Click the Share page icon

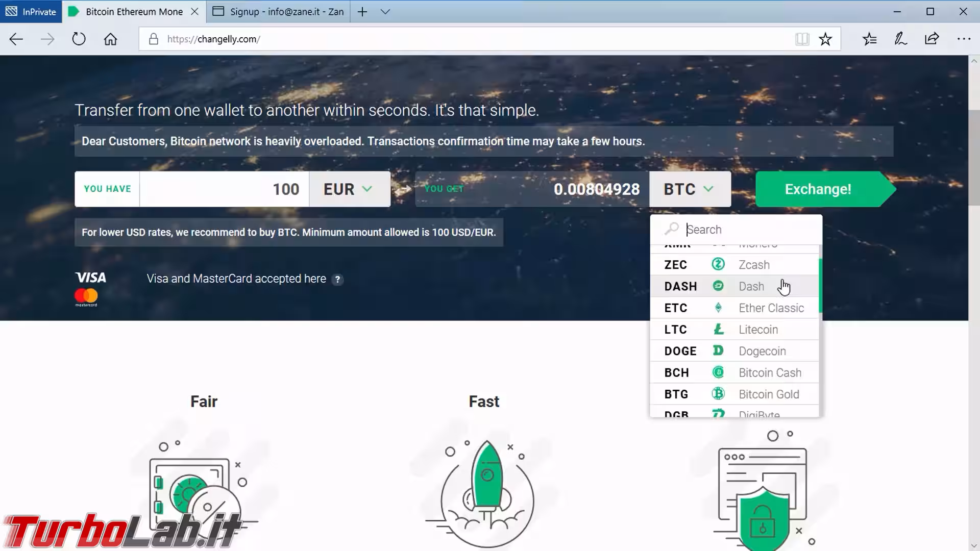(932, 39)
